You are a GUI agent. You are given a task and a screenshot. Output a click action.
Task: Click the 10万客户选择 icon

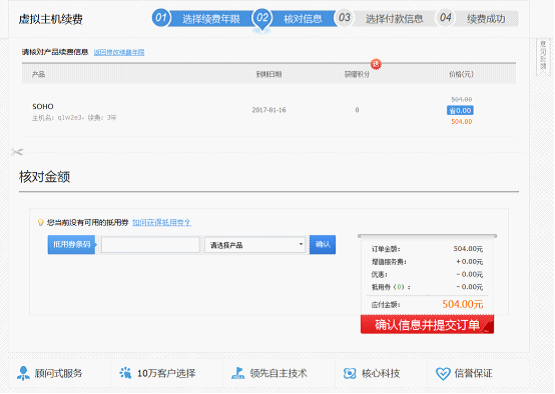[x=125, y=373]
